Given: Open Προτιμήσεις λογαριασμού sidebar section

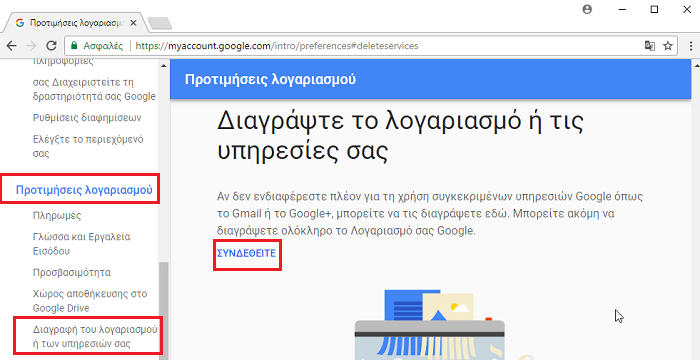Looking at the screenshot, I should coord(84,190).
